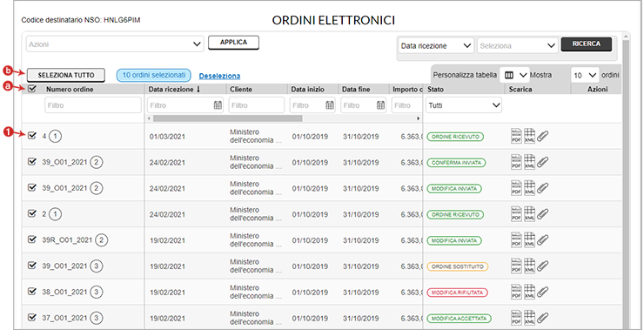Sort by the Data ricezione column header
Screen dimensions: 644x330
coord(174,89)
